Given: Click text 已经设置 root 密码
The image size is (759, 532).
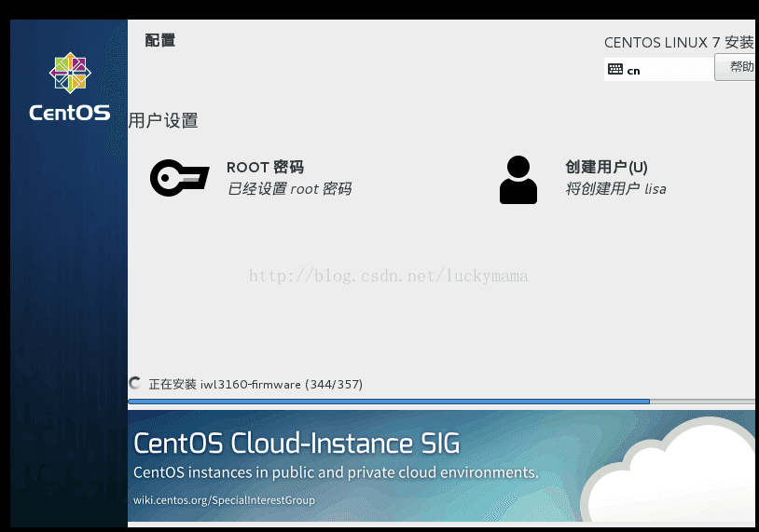Looking at the screenshot, I should click(289, 188).
